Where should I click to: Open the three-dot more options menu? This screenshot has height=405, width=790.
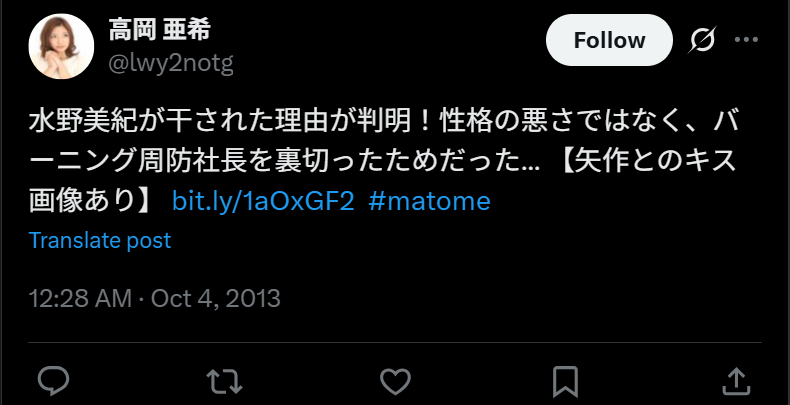tap(746, 40)
